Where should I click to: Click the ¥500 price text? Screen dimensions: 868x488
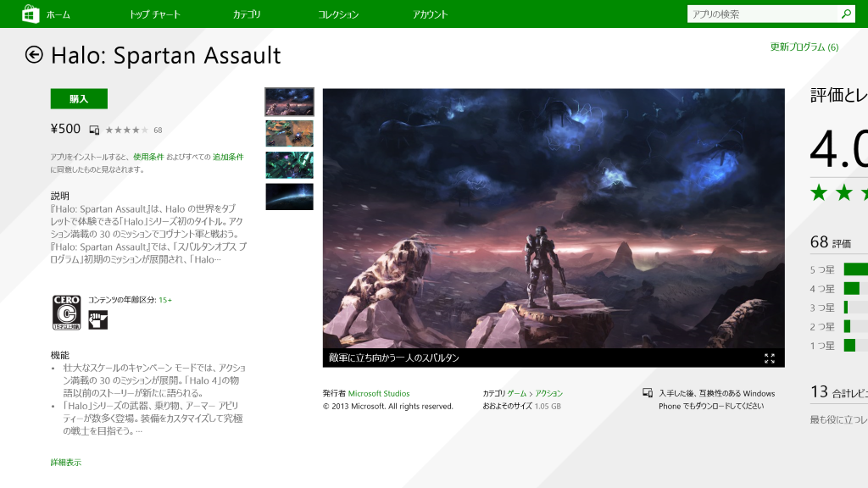[65, 129]
